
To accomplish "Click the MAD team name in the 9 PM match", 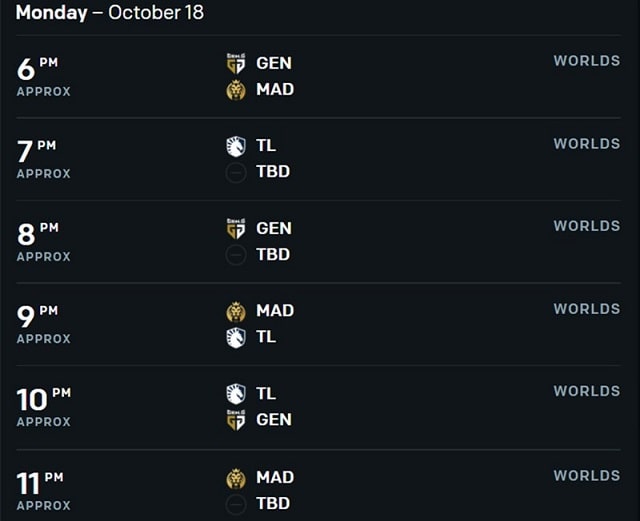I will 275,311.
